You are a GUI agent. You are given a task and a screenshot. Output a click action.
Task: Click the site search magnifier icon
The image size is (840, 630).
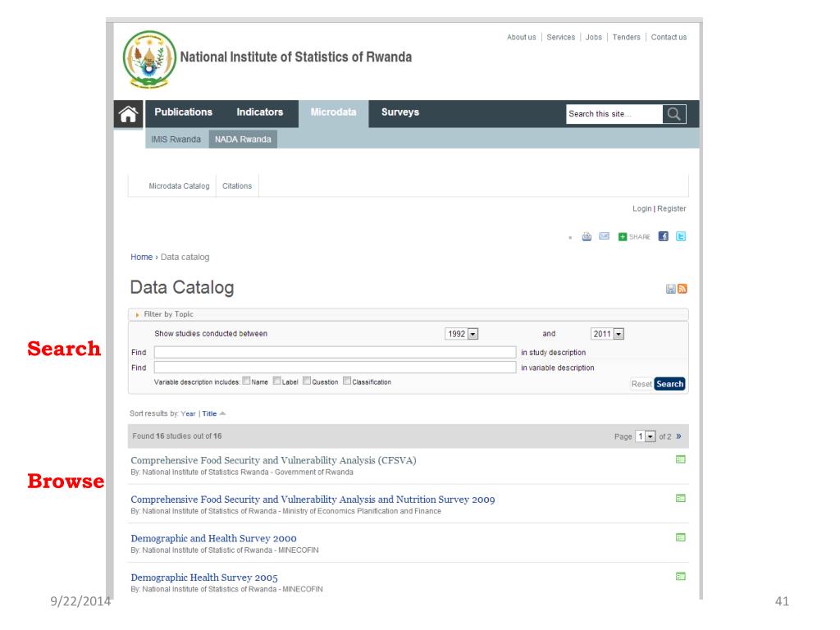pyautogui.click(x=674, y=113)
